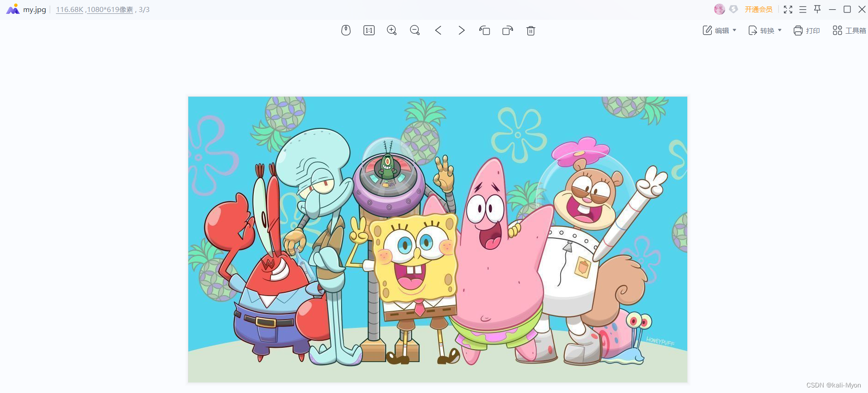Click the 1080*619像素 dimensions text
This screenshot has height=393, width=868.
click(110, 9)
